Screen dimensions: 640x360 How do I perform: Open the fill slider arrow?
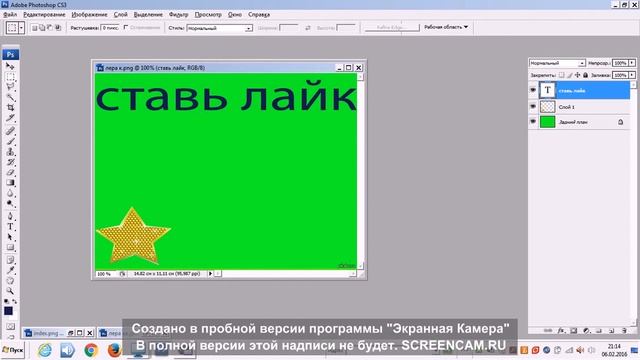click(x=632, y=75)
